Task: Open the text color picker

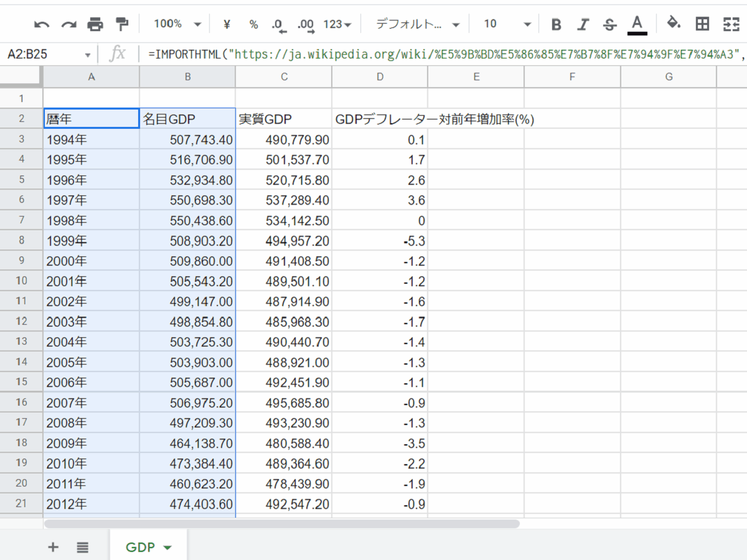Action: 637,24
